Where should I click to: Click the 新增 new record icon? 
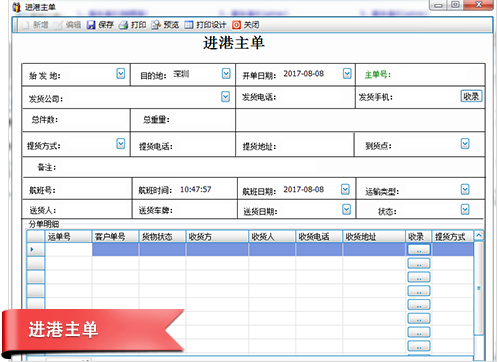(x=26, y=25)
